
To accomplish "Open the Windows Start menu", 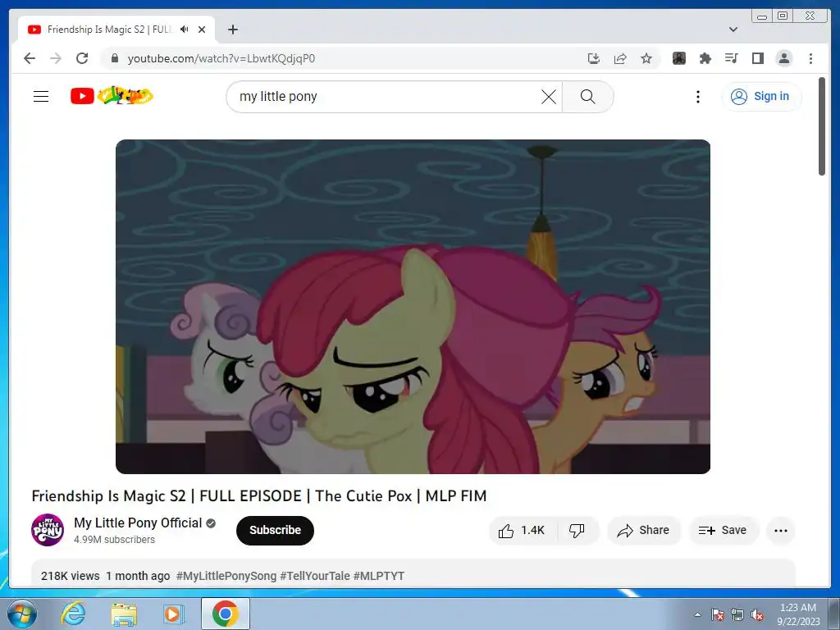I will 22,614.
